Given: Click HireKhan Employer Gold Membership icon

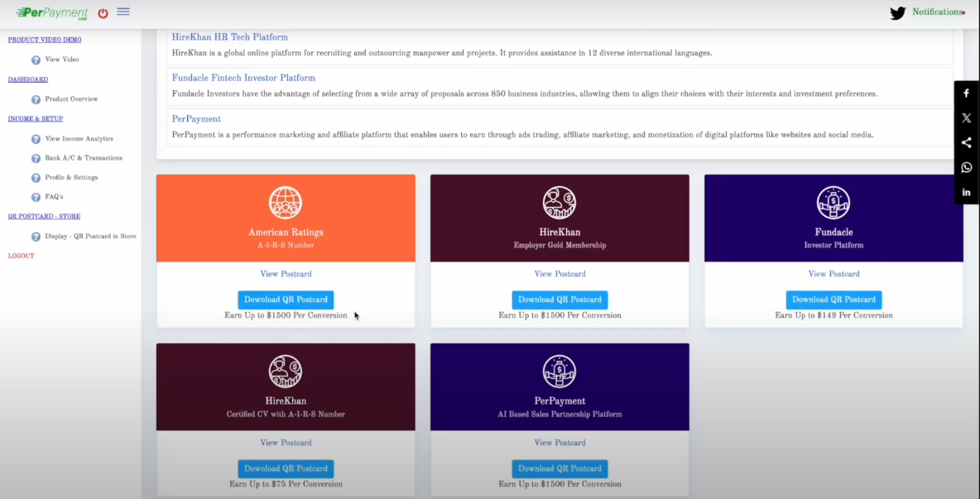Looking at the screenshot, I should pyautogui.click(x=560, y=203).
